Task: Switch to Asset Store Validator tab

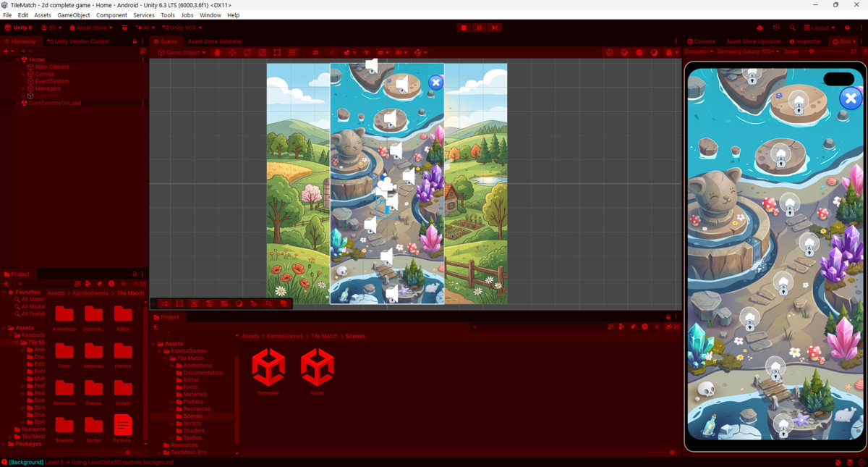Action: point(214,41)
